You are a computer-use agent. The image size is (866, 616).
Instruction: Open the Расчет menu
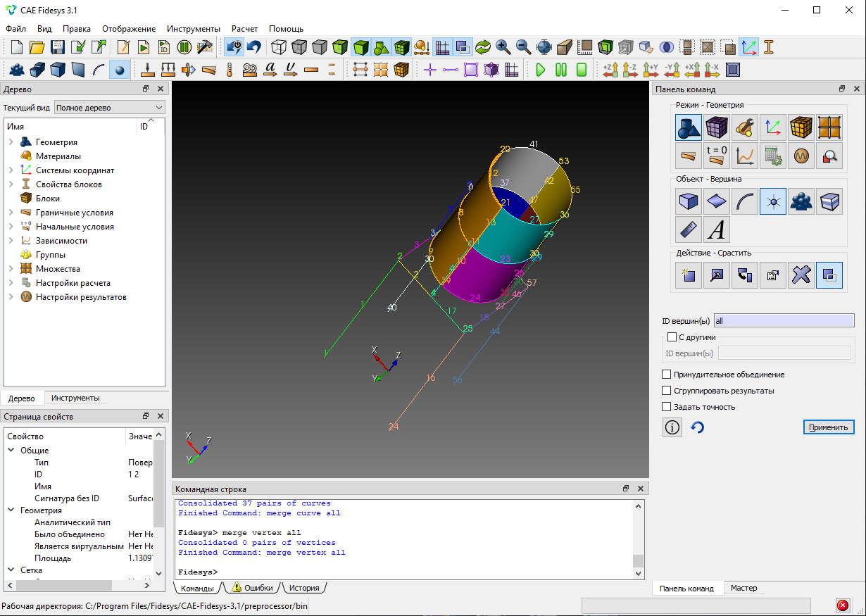click(244, 29)
